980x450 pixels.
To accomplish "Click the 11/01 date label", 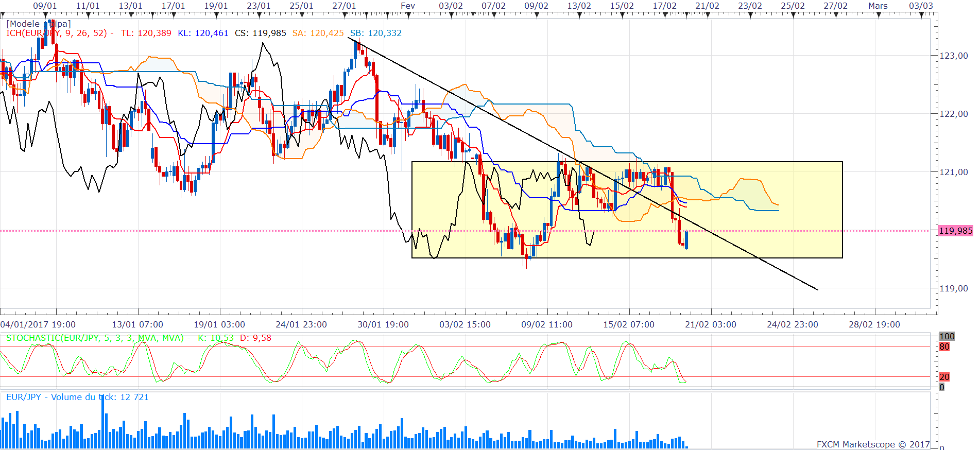I will [88, 6].
